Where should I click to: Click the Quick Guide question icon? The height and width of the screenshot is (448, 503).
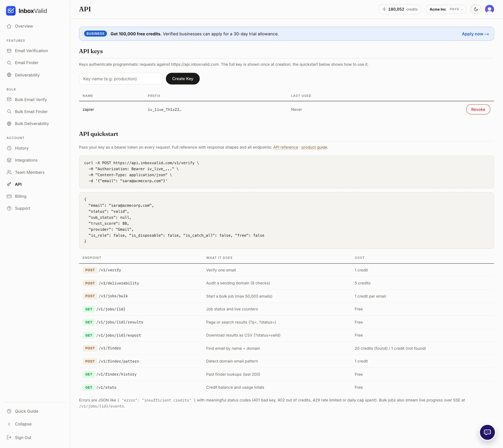(x=9, y=411)
